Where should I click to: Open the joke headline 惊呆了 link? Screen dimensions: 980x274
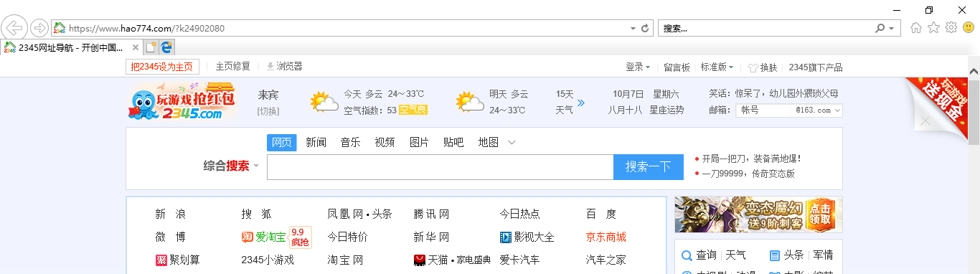pyautogui.click(x=786, y=93)
